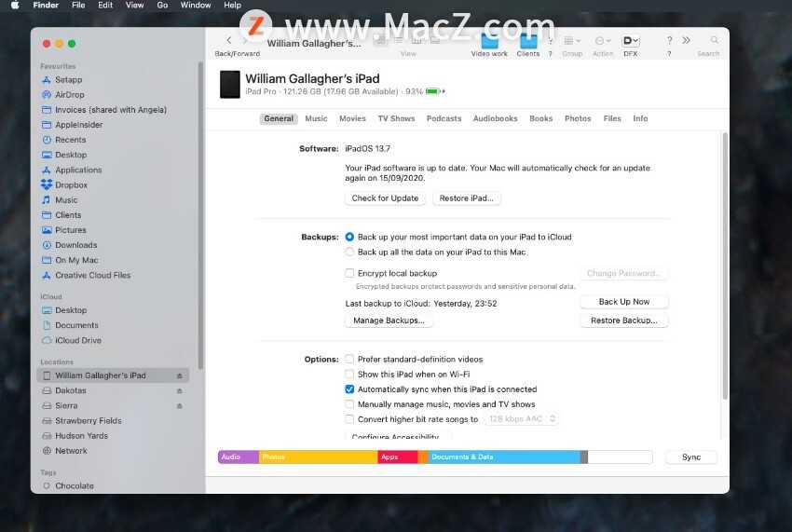
Task: Switch to the Audiobooks tab
Action: click(496, 118)
